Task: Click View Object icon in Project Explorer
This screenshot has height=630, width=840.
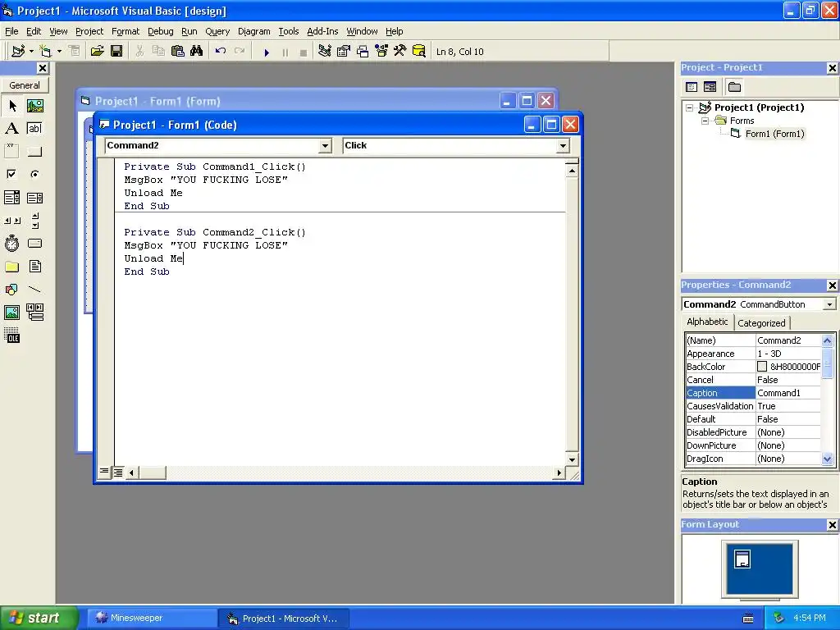Action: [710, 87]
